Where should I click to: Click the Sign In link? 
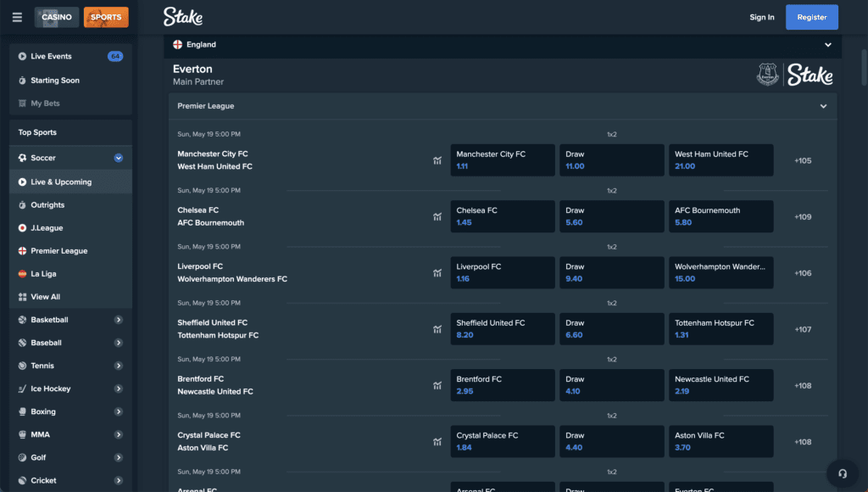tap(762, 17)
